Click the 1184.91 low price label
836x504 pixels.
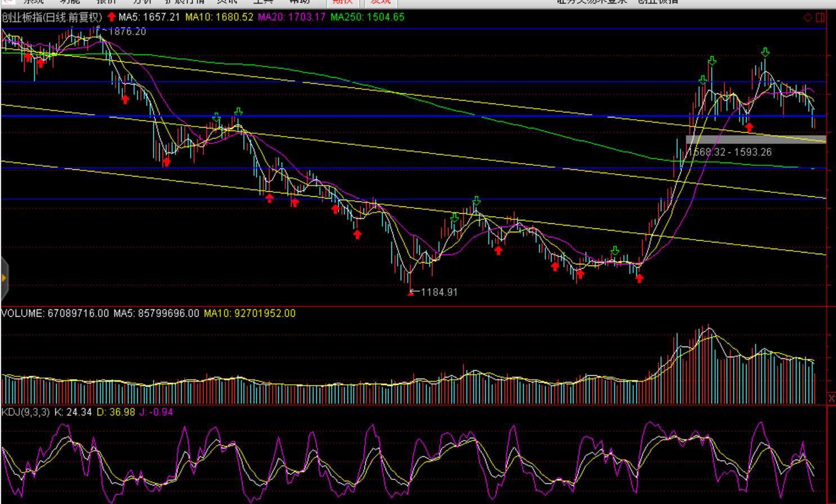(x=439, y=292)
